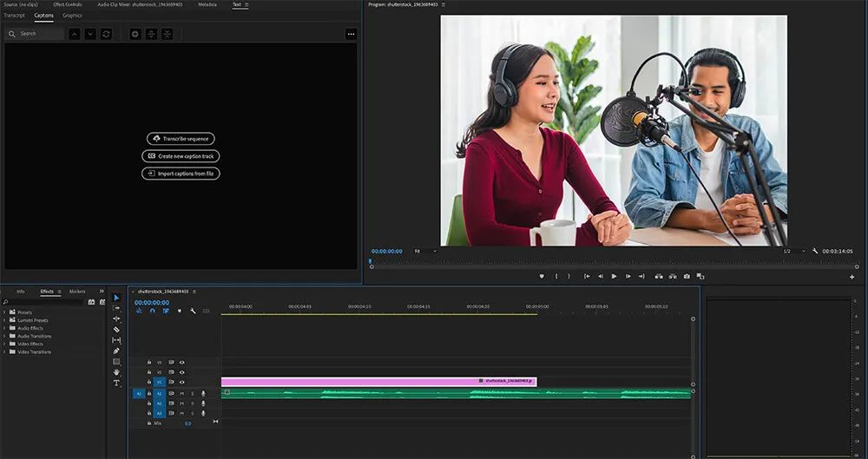Click Import captions from file
The height and width of the screenshot is (459, 868).
point(181,174)
